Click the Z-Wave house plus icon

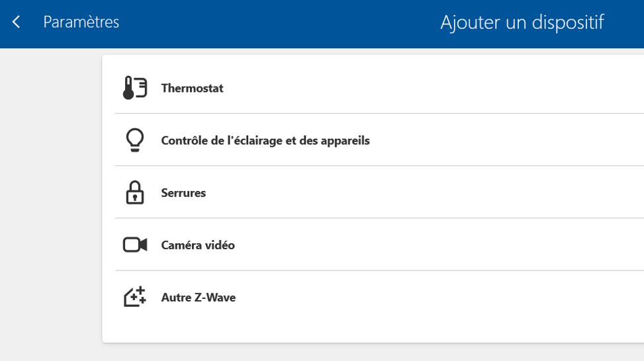tap(135, 297)
